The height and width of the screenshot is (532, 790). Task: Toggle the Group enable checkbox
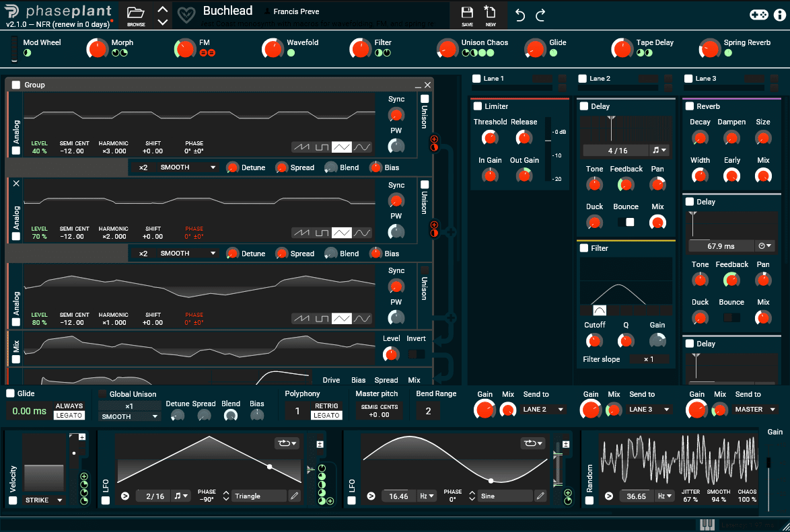point(16,85)
